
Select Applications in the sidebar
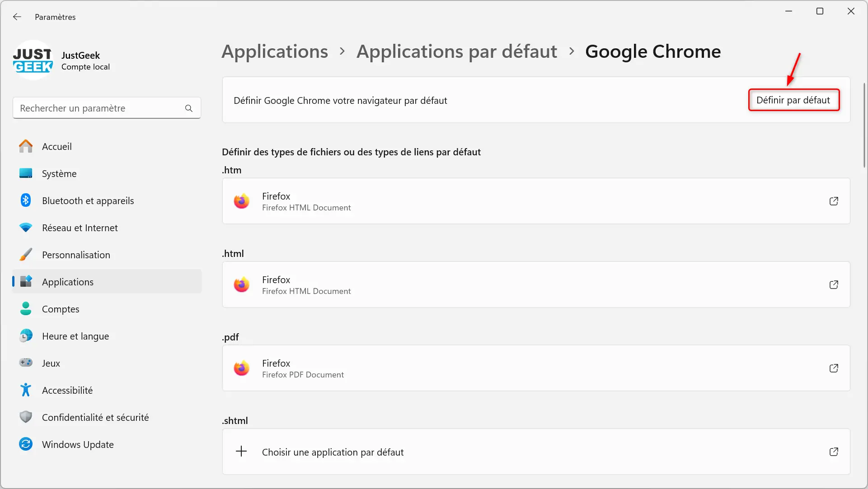coord(107,282)
